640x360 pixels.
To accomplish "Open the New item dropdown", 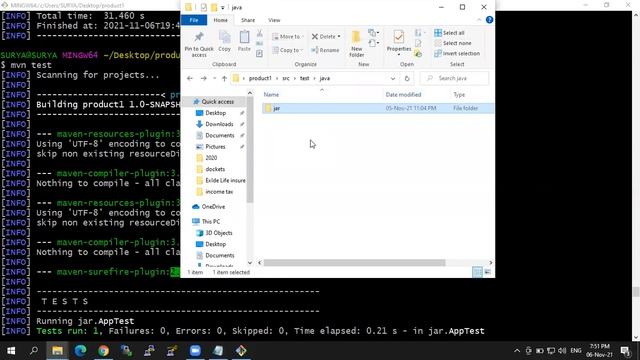I will pyautogui.click(x=373, y=33).
